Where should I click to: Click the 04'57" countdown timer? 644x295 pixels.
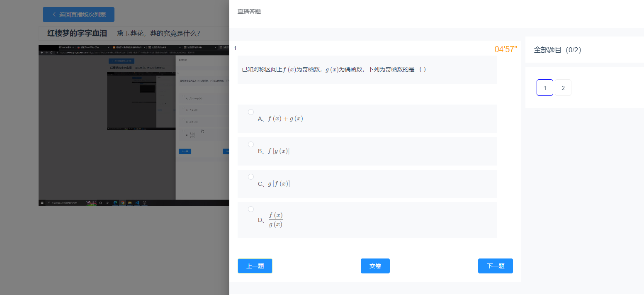(x=505, y=49)
